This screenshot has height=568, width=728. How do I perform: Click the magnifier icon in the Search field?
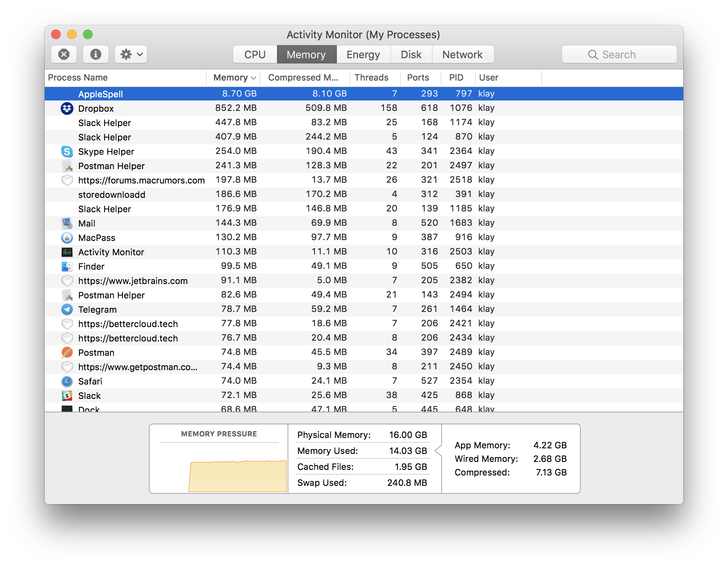[593, 55]
